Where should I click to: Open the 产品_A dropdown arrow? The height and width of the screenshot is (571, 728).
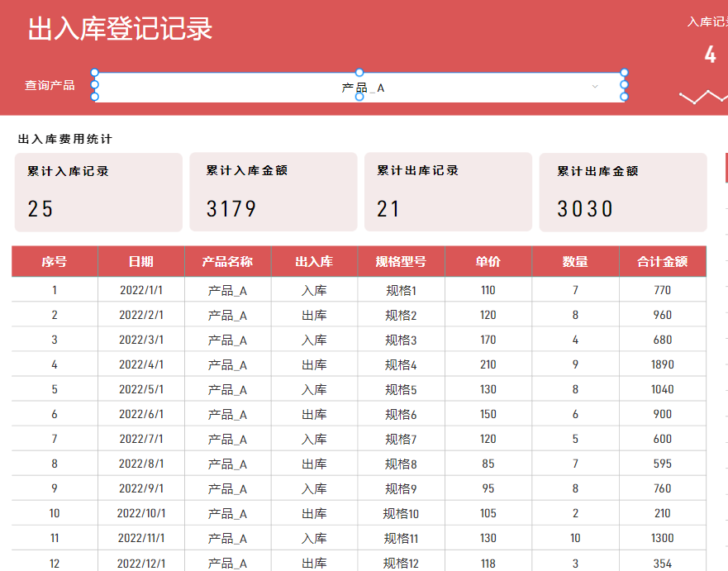click(x=595, y=86)
